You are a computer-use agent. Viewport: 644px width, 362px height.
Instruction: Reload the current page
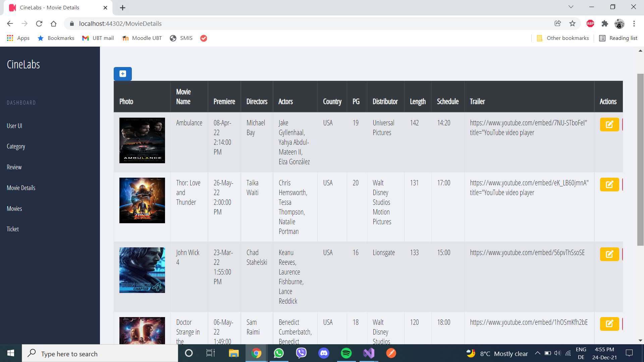pyautogui.click(x=39, y=23)
